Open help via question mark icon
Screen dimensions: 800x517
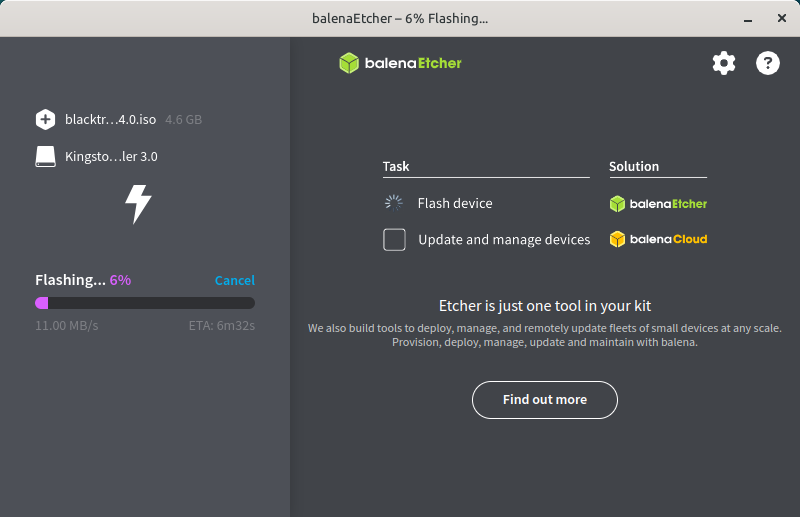pyautogui.click(x=767, y=63)
